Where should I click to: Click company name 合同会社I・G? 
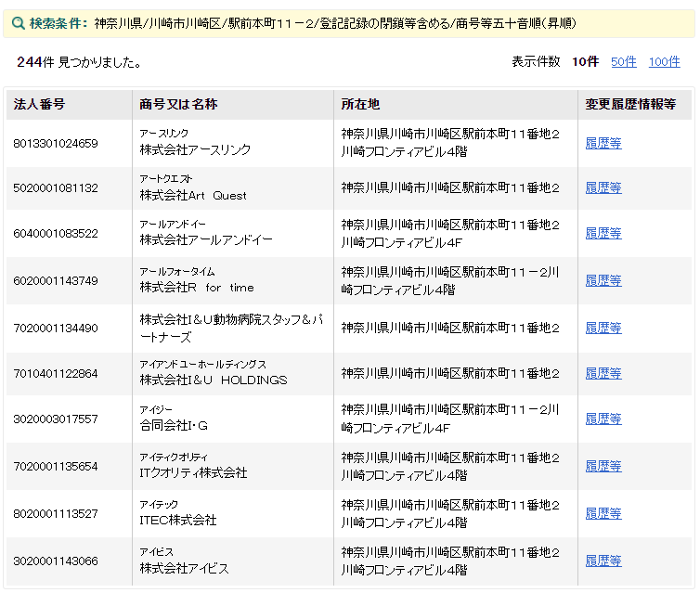click(x=174, y=426)
